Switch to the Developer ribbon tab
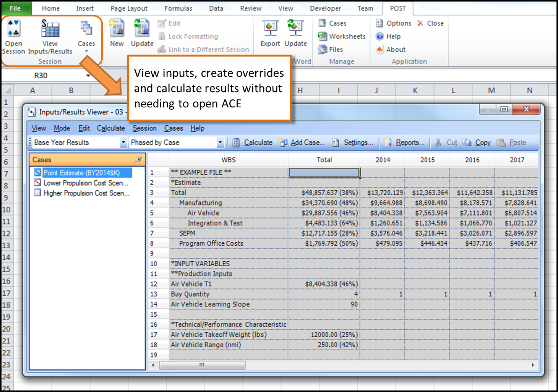 [326, 8]
